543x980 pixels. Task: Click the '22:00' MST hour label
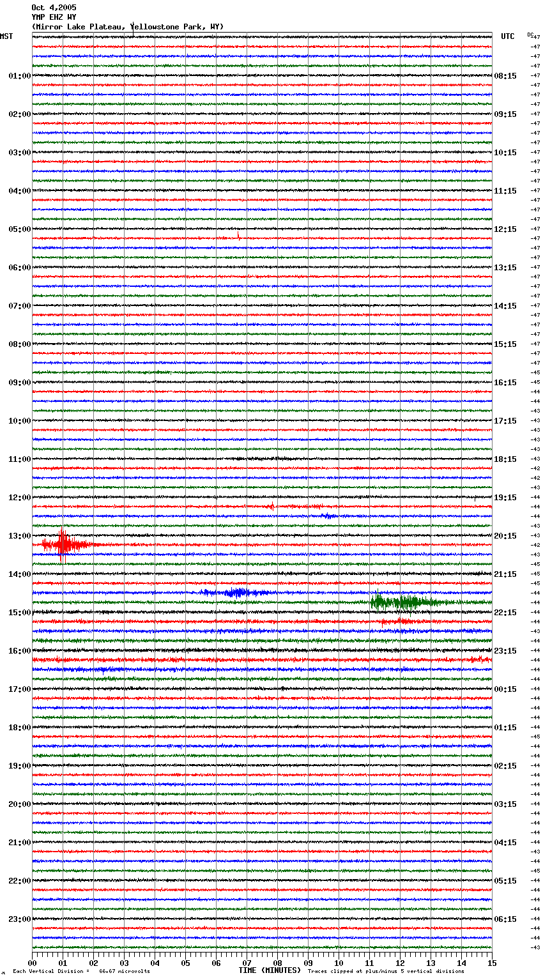(20, 881)
